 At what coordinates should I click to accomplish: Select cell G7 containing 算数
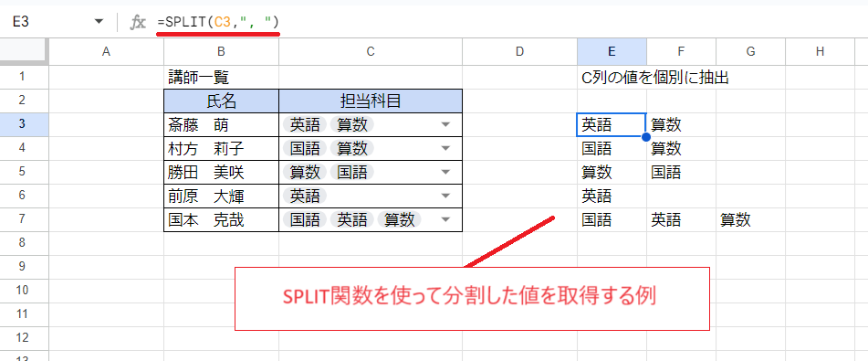[x=750, y=220]
